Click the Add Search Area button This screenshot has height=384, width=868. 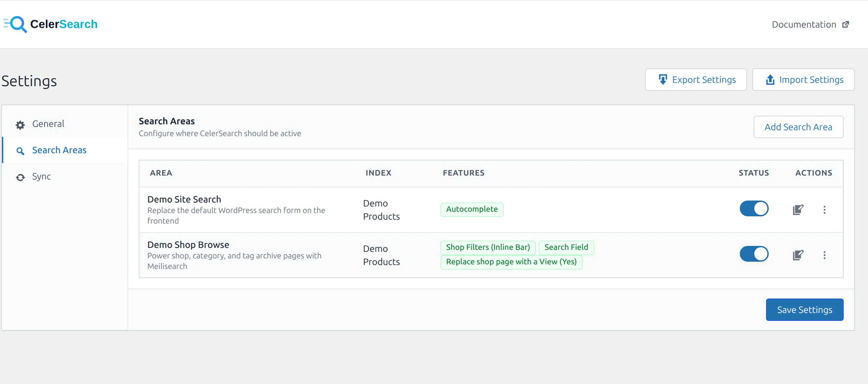click(x=798, y=127)
